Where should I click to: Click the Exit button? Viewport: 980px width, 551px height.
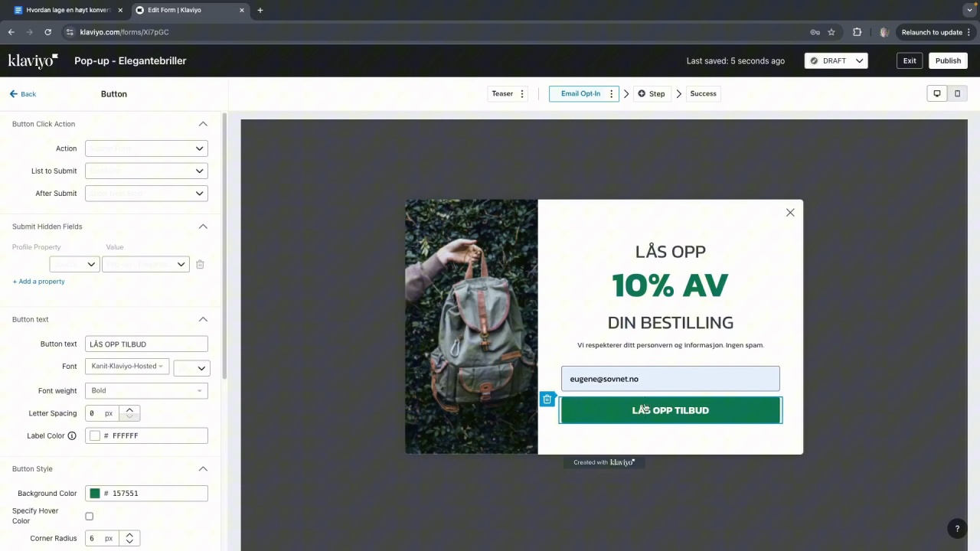point(910,60)
